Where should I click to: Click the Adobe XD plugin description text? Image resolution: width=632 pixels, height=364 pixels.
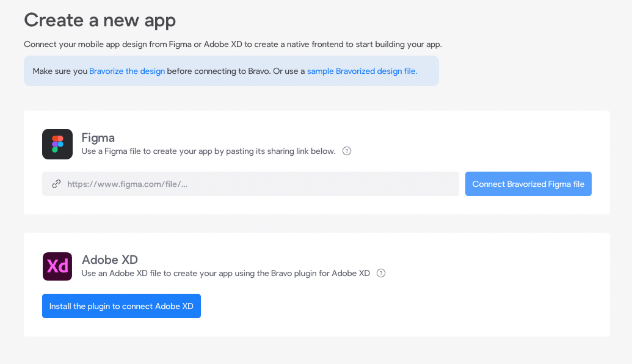[x=225, y=273]
